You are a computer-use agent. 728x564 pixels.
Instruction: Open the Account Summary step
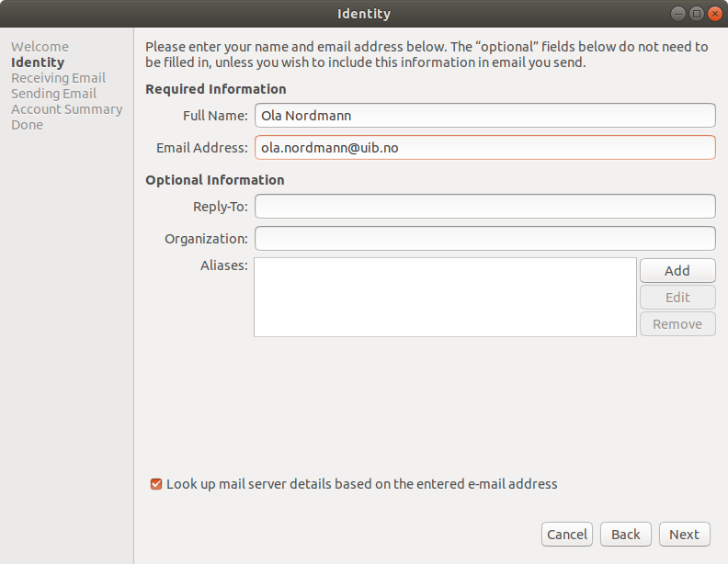pyautogui.click(x=66, y=109)
